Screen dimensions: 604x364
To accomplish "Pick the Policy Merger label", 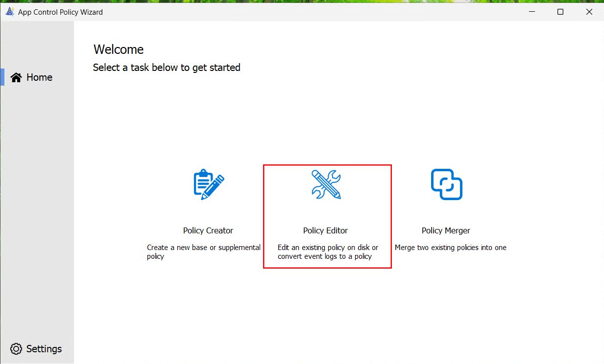I will 446,230.
